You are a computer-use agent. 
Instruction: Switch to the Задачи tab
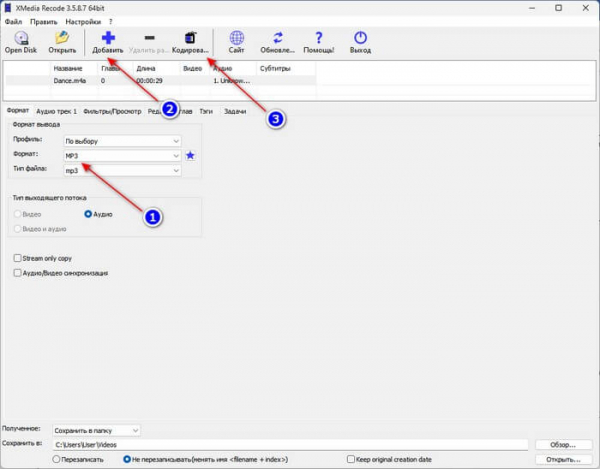point(235,111)
